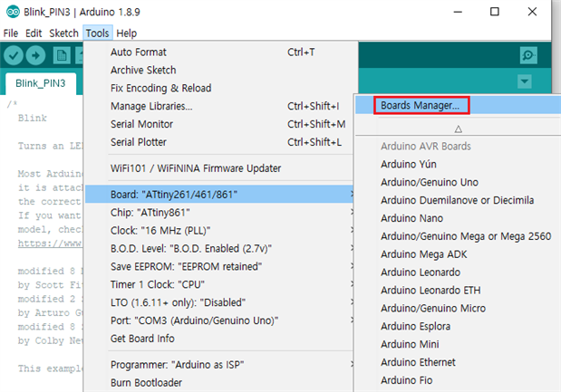This screenshot has height=392, width=561.
Task: Open the File menu
Action: click(11, 33)
